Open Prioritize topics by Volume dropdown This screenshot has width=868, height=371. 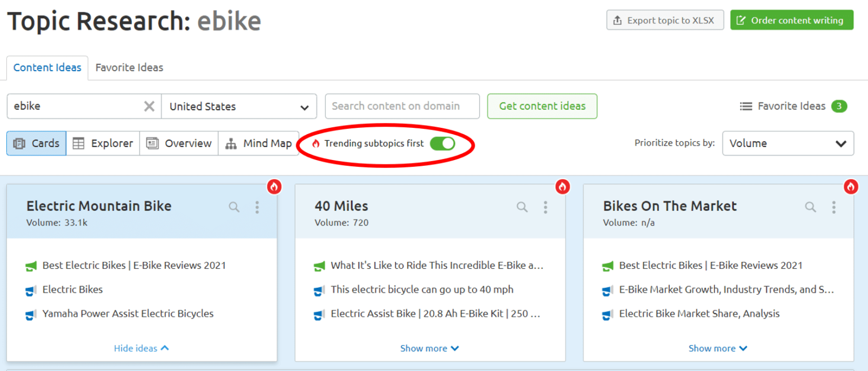tap(788, 144)
